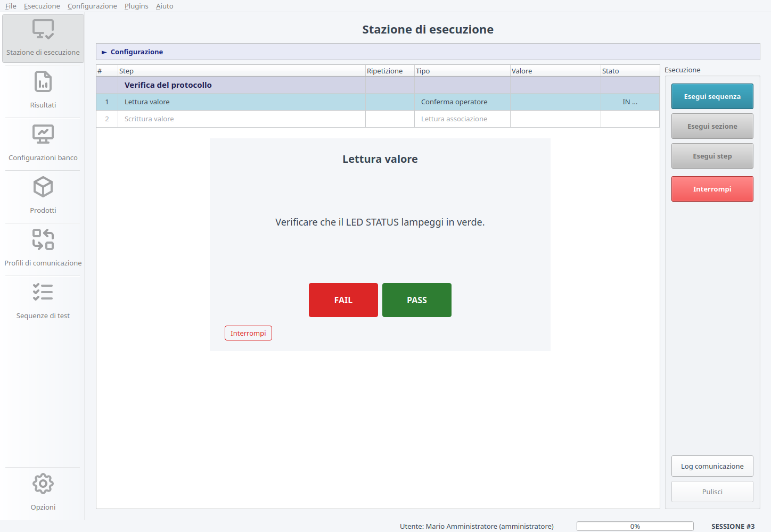Click the red FAIL button

[343, 300]
